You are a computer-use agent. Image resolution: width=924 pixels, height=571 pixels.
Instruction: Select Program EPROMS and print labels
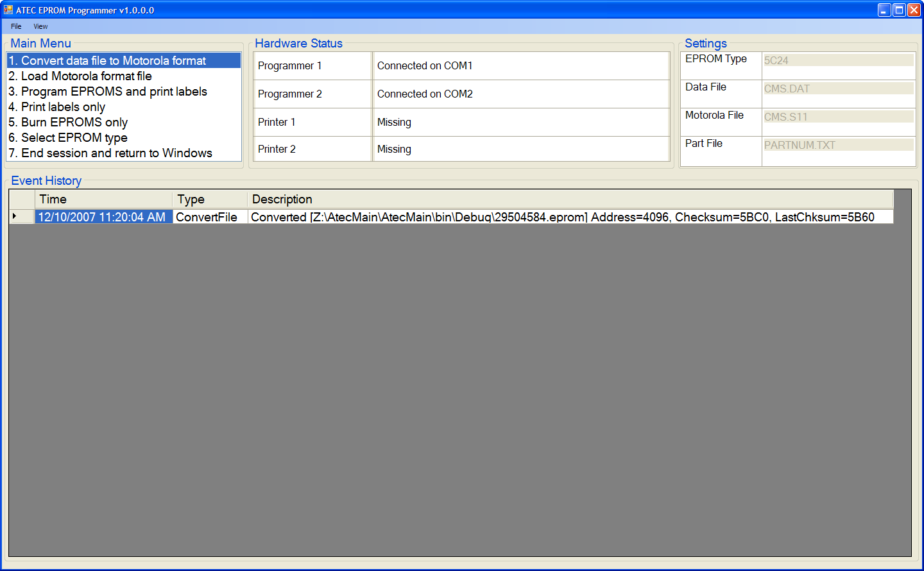point(124,91)
